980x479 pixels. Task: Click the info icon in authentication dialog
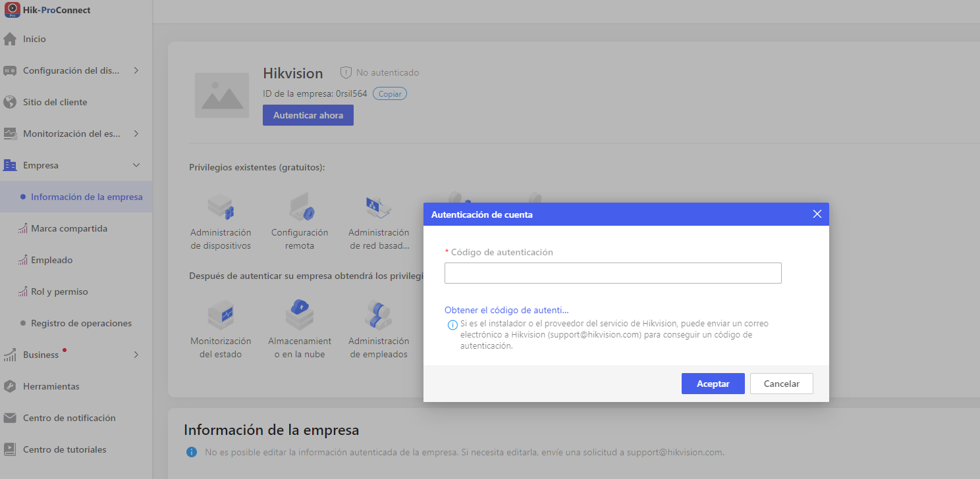pyautogui.click(x=452, y=325)
